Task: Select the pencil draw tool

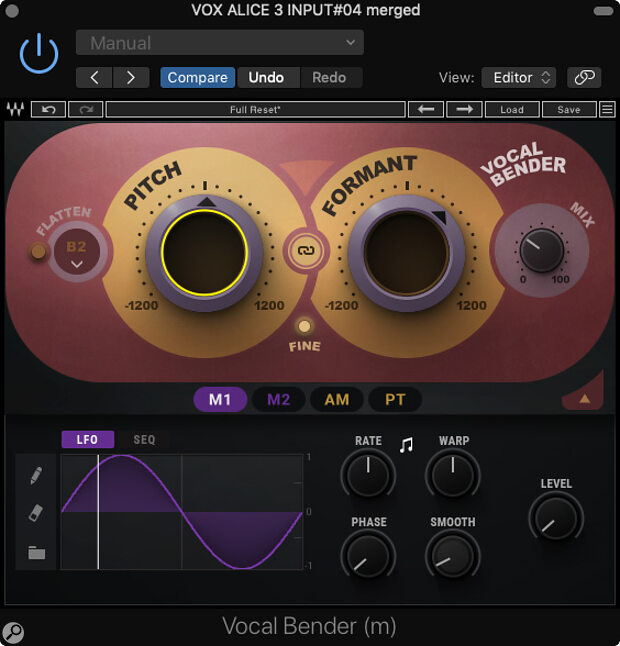Action: coord(36,475)
